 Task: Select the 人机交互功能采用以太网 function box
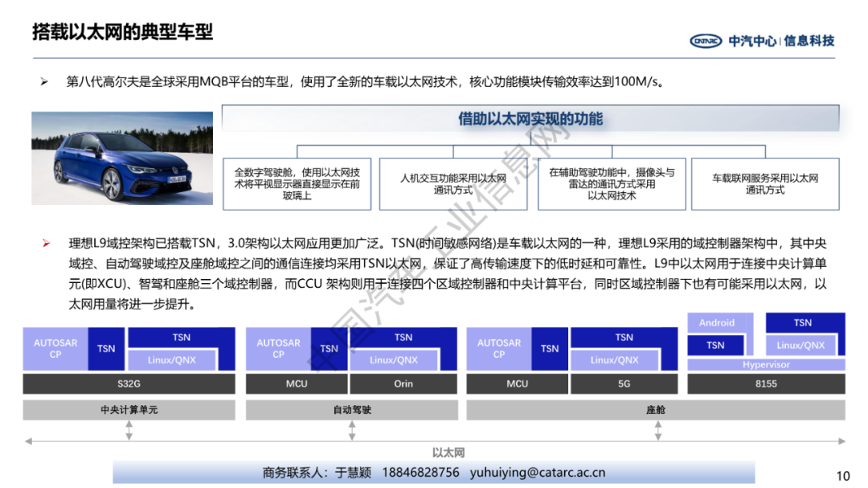pyautogui.click(x=453, y=184)
